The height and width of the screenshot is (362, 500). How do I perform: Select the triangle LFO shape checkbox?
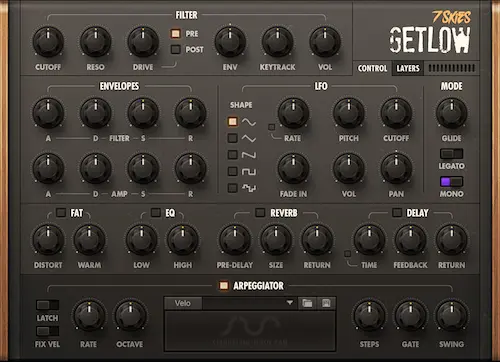(x=232, y=138)
